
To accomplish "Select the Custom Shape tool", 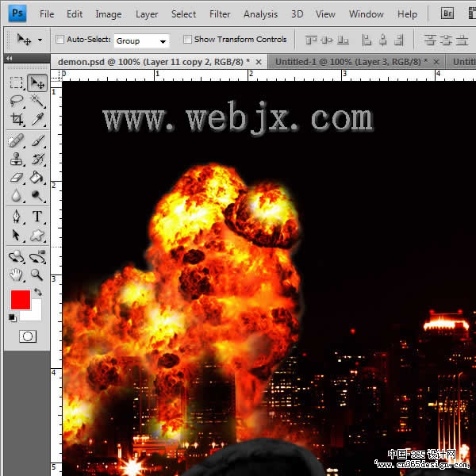I will pyautogui.click(x=37, y=236).
